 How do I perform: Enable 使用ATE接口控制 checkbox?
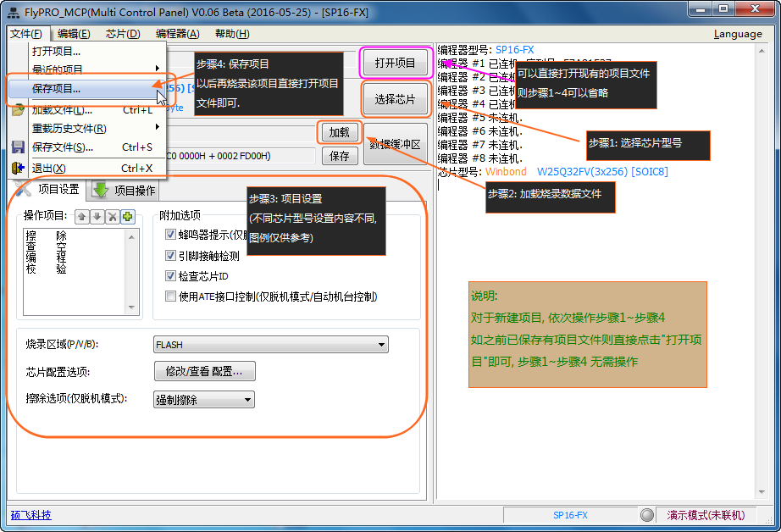(171, 296)
